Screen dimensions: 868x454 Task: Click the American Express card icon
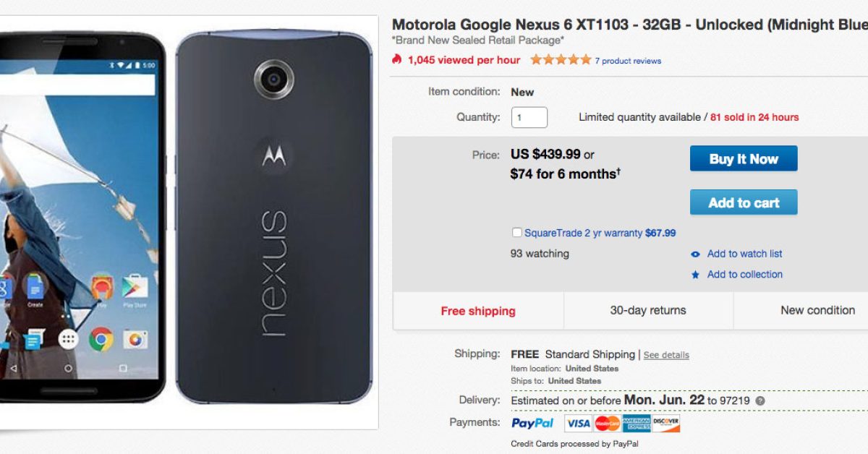(x=637, y=424)
